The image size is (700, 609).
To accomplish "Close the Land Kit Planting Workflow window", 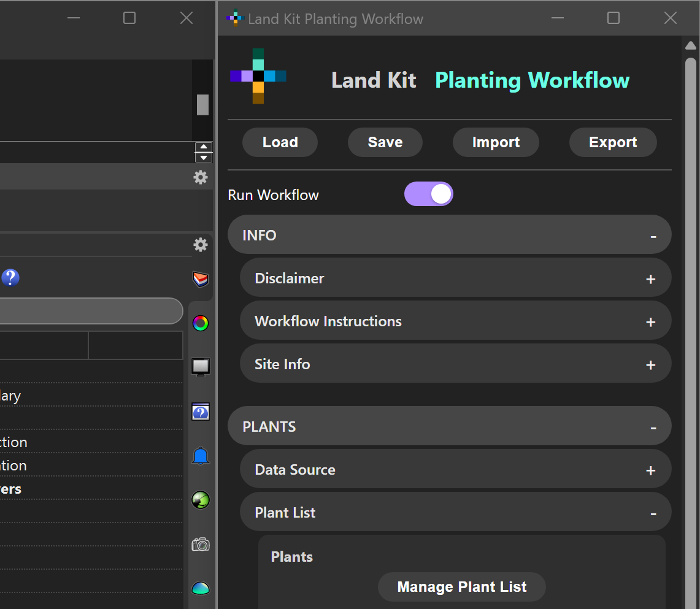I will click(671, 18).
